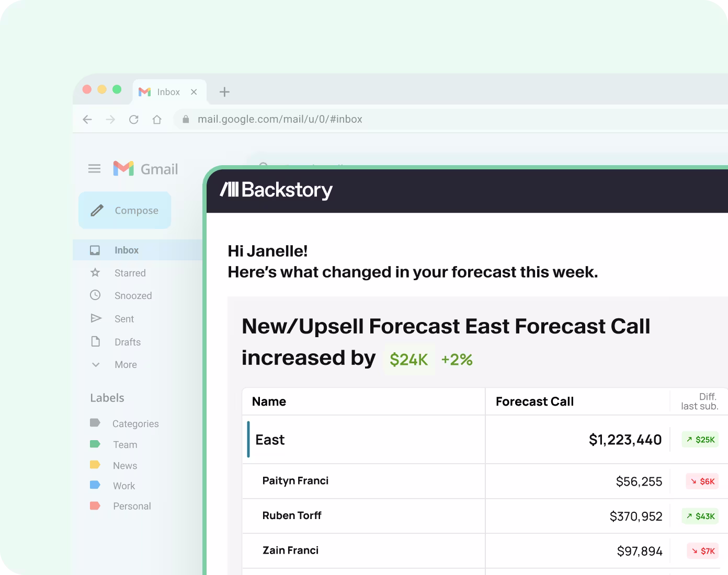Click the red $6K diff badge
Screen dimensions: 728x575
(702, 481)
